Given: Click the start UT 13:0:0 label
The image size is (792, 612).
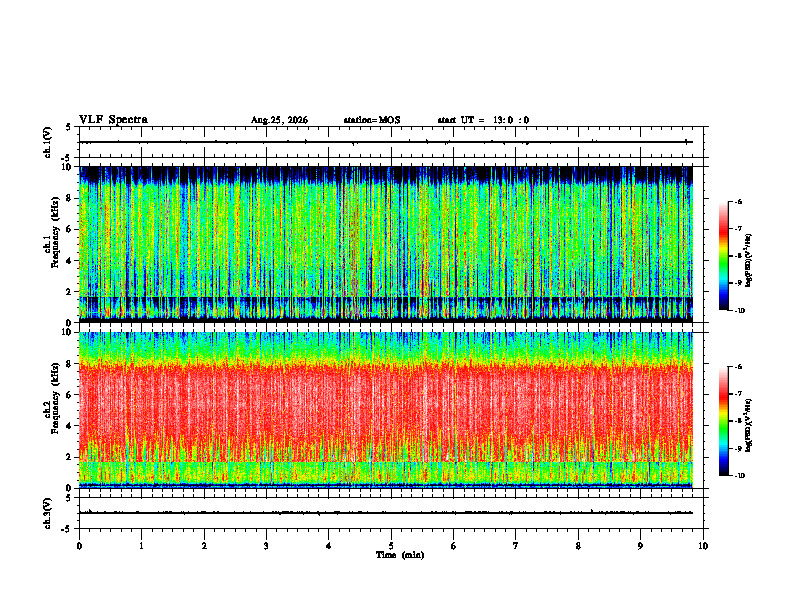Looking at the screenshot, I should (483, 120).
